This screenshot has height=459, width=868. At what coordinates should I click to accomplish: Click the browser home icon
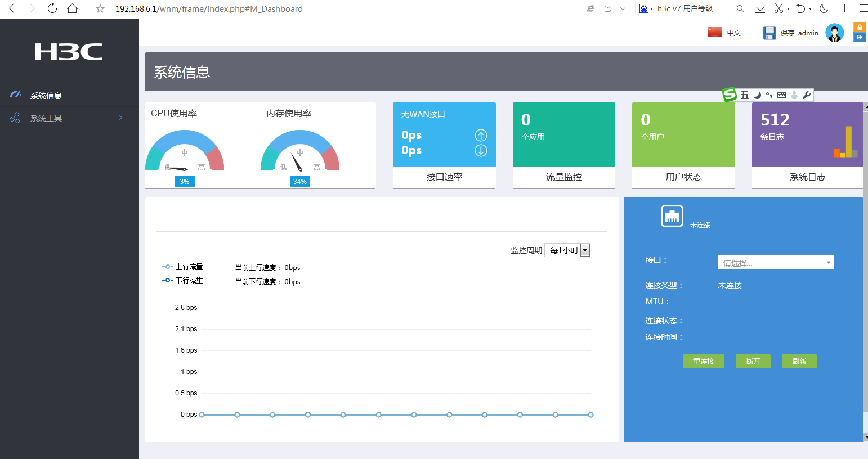(x=72, y=8)
